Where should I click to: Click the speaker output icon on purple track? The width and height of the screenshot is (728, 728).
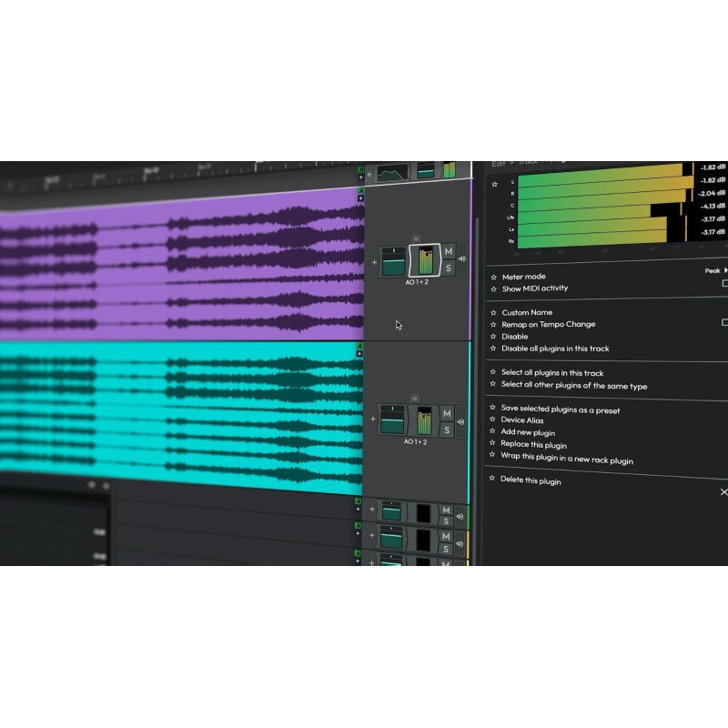[x=462, y=258]
